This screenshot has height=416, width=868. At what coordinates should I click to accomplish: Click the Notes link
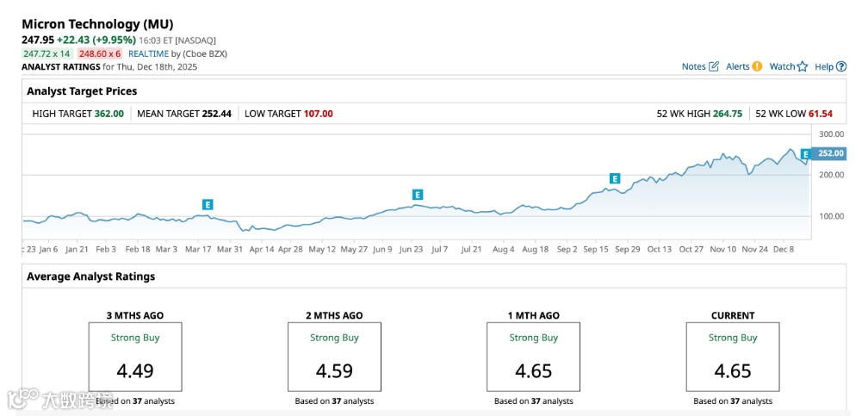point(694,66)
